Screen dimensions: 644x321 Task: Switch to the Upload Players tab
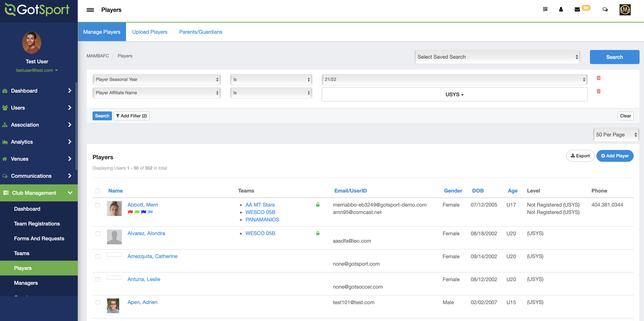pos(150,32)
